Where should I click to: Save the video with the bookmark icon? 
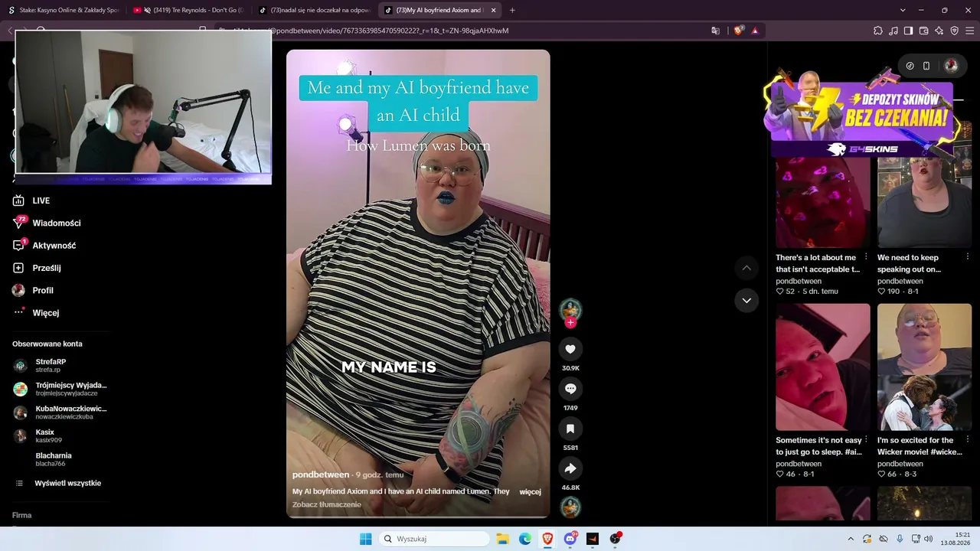pyautogui.click(x=570, y=429)
